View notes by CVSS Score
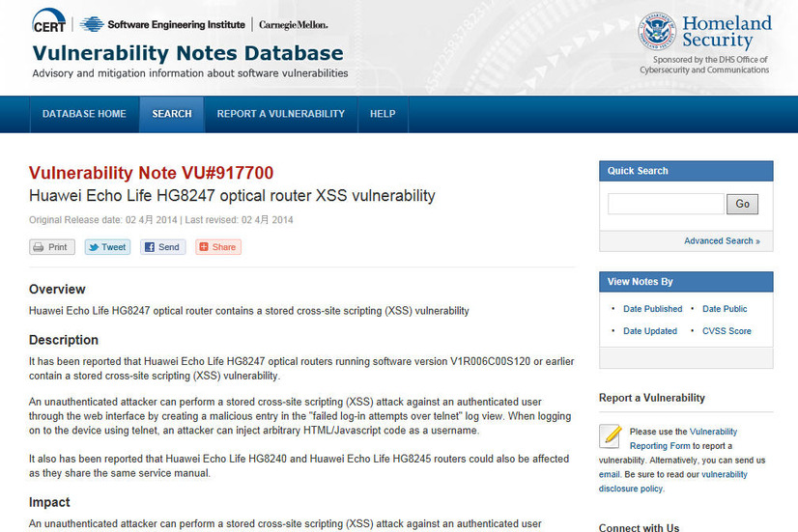This screenshot has width=798, height=532. (x=727, y=331)
